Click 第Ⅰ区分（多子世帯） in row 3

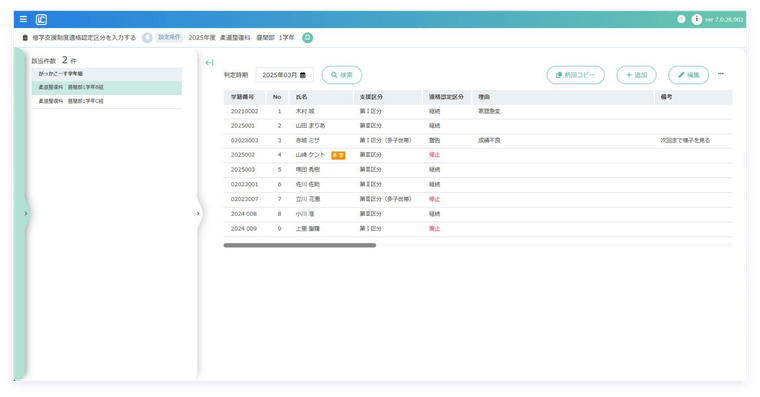coord(385,140)
